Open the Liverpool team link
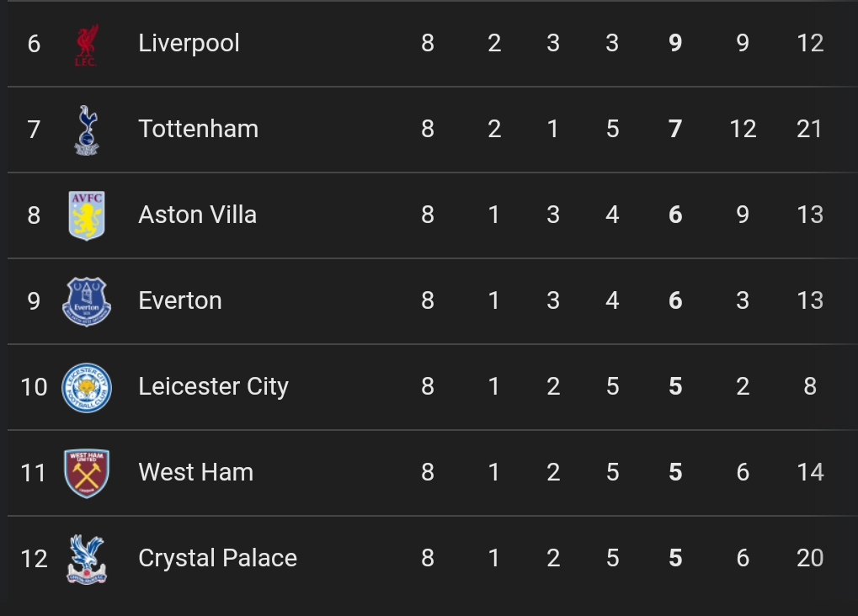The width and height of the screenshot is (858, 616). pos(189,44)
